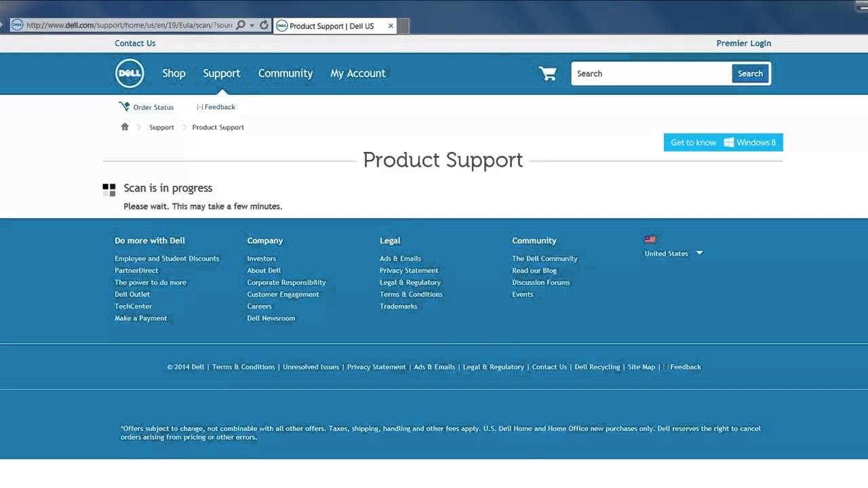This screenshot has width=868, height=488.
Task: Click into the Search input field
Action: (651, 73)
